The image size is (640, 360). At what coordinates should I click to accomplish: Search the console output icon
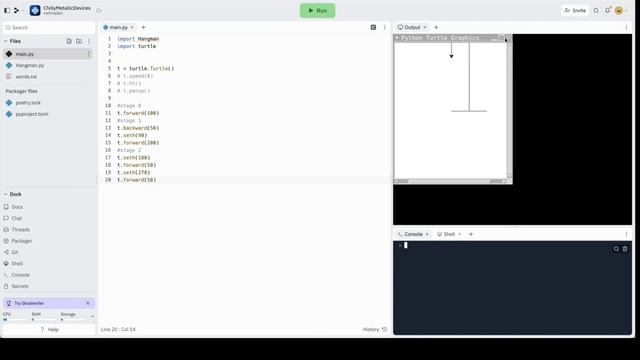[616, 249]
